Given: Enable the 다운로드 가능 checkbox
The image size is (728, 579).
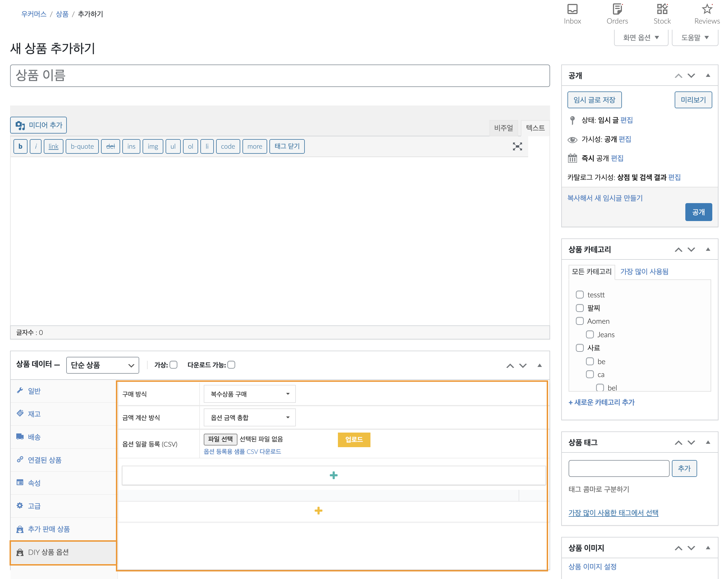Looking at the screenshot, I should click(231, 365).
